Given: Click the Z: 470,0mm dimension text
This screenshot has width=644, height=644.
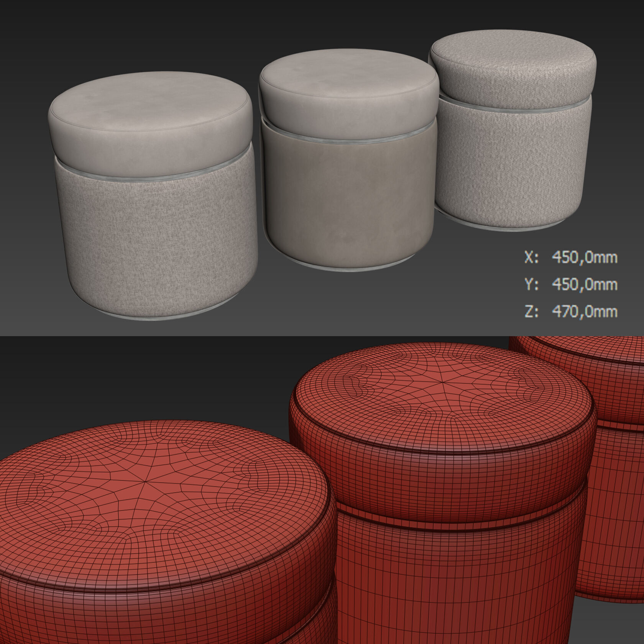Looking at the screenshot, I should 571,312.
